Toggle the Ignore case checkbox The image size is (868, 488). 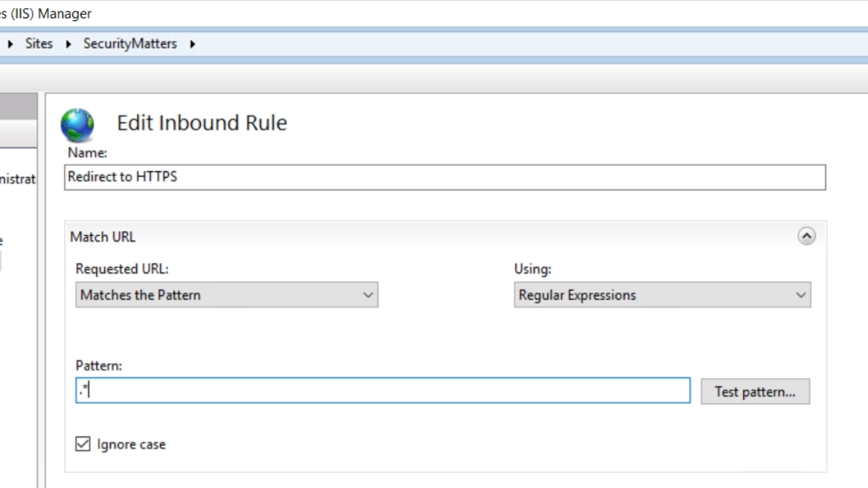tap(83, 444)
